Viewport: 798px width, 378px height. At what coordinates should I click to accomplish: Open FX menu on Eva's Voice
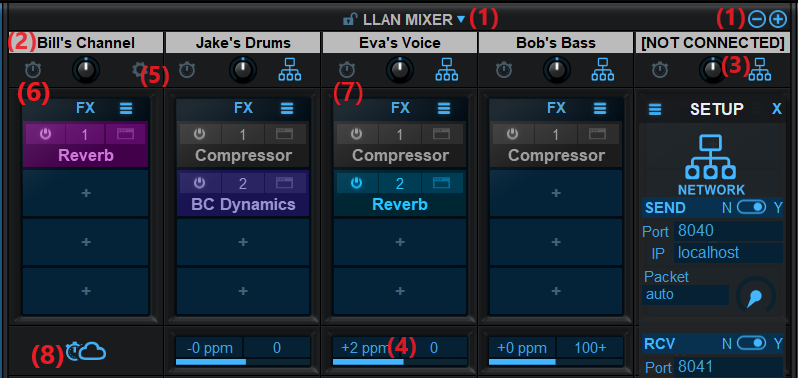coord(444,108)
